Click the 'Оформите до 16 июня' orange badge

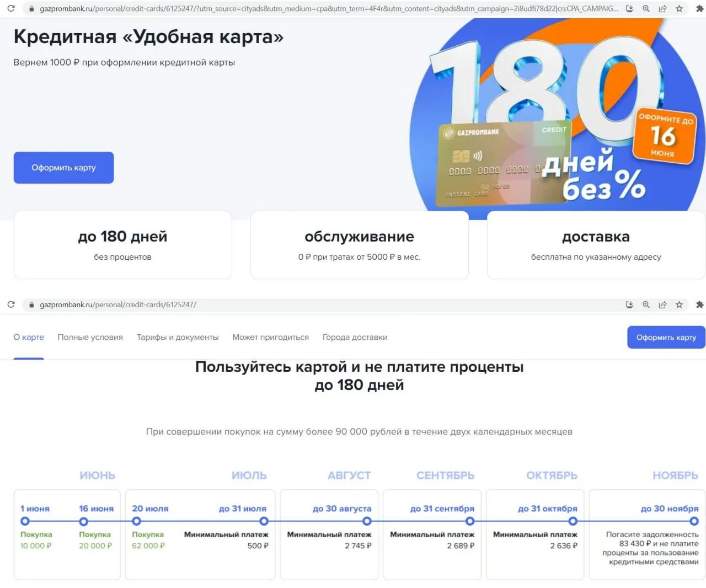[665, 136]
